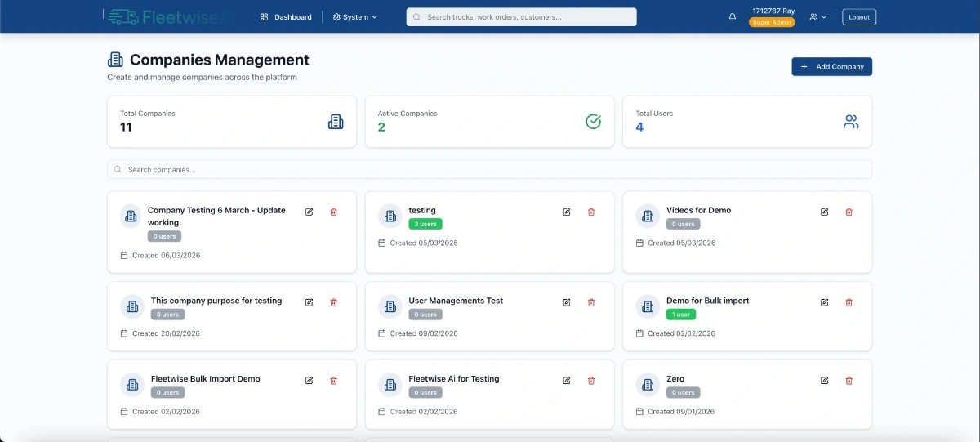Click building icon on 'Fleetwise Ai for Testing'

[390, 384]
